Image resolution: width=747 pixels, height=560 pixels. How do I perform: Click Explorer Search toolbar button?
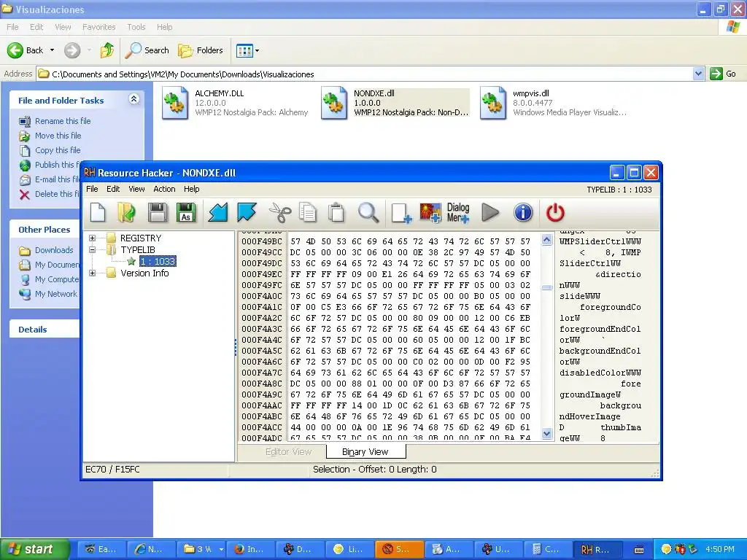pos(147,50)
